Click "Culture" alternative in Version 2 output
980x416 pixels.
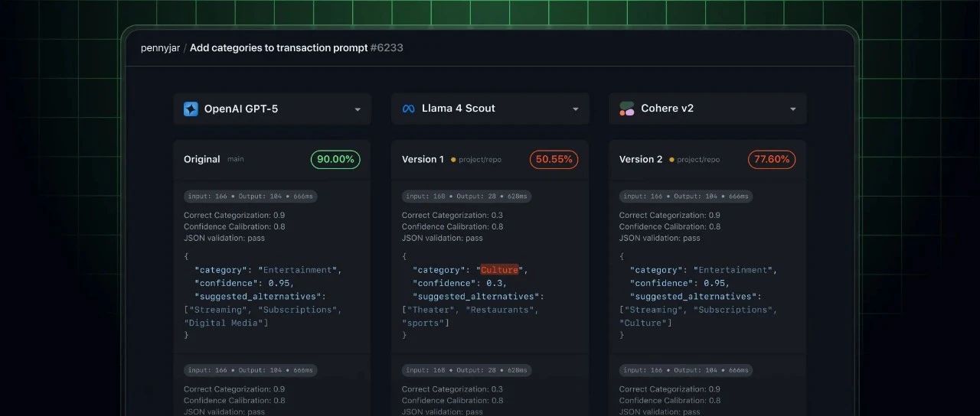click(645, 323)
